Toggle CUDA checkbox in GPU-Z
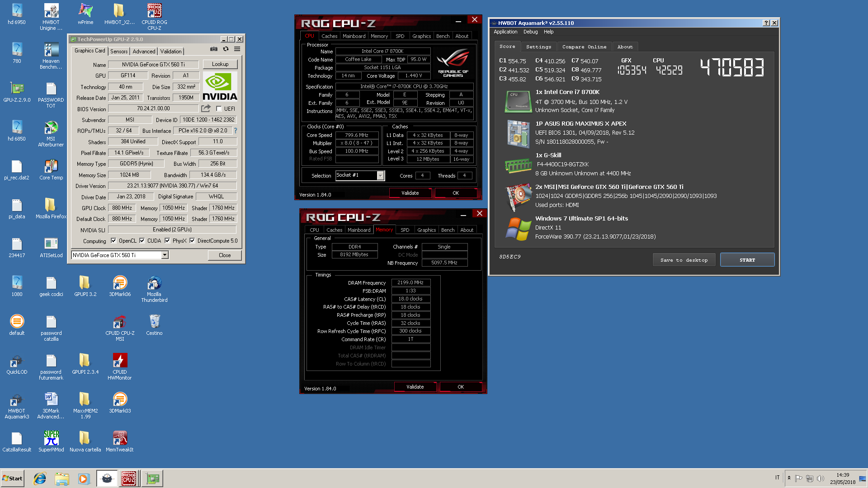 (x=142, y=241)
